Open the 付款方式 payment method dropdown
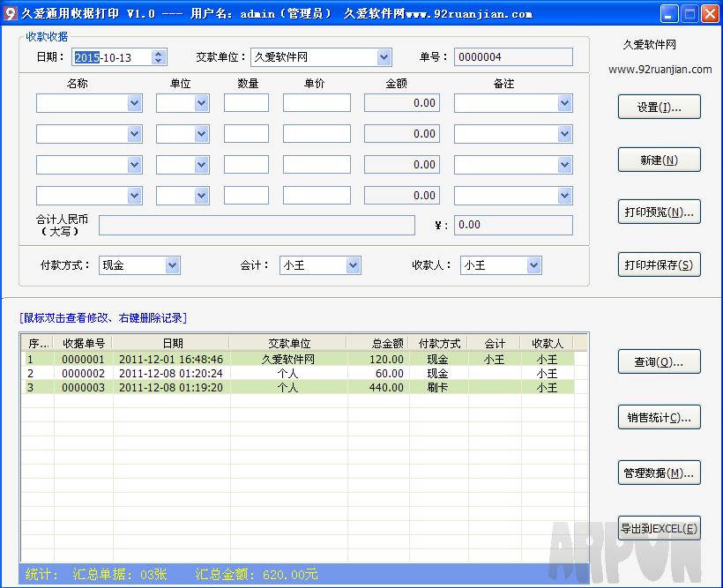Image resolution: width=723 pixels, height=588 pixels. click(x=173, y=265)
